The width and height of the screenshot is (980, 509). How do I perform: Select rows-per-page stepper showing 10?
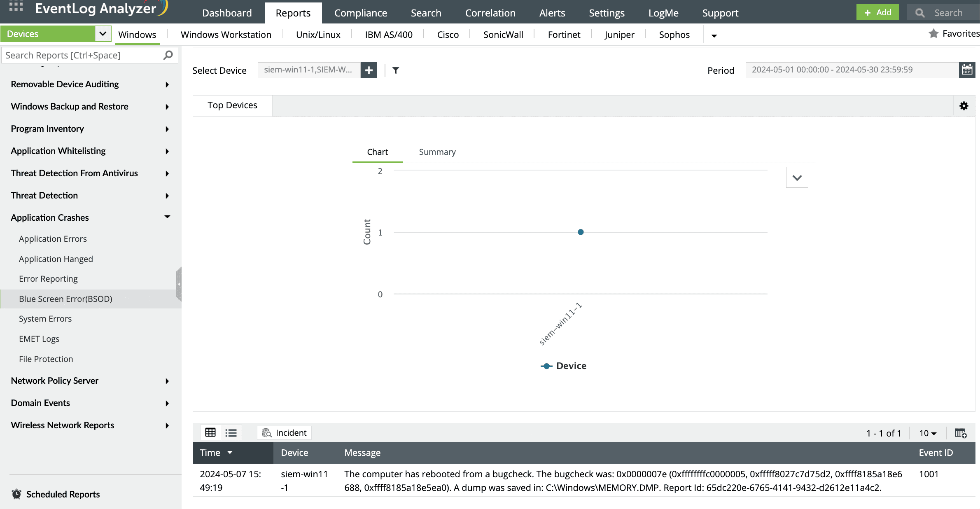tap(927, 432)
